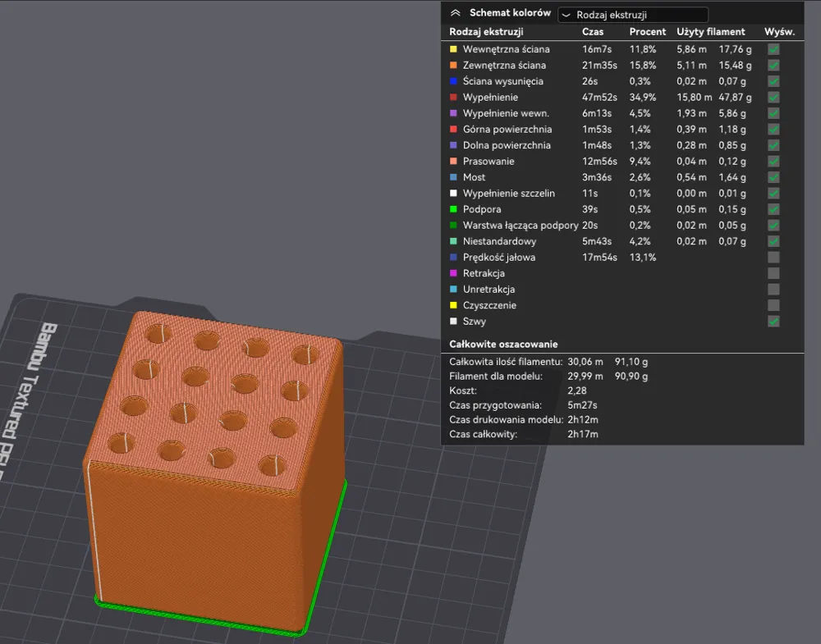Toggle Szwy visibility checkbox

tap(773, 322)
